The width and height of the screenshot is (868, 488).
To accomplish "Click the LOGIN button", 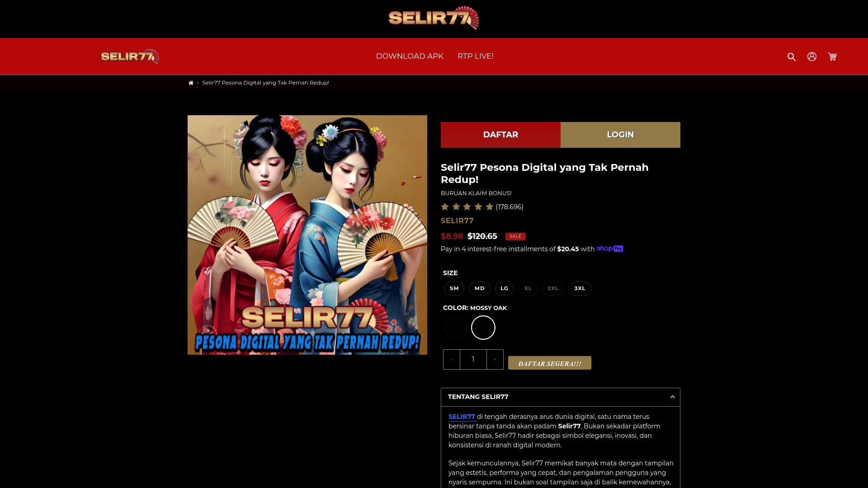I will [620, 135].
